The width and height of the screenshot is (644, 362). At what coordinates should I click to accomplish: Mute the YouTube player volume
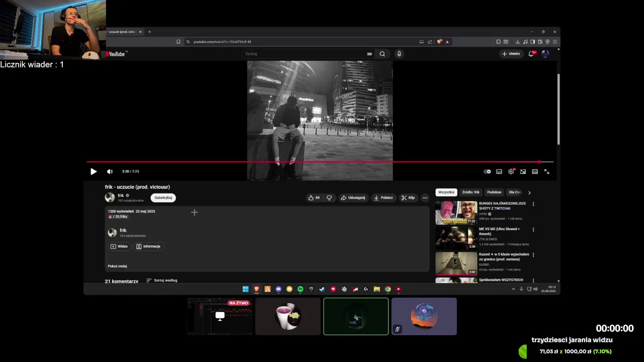(110, 171)
